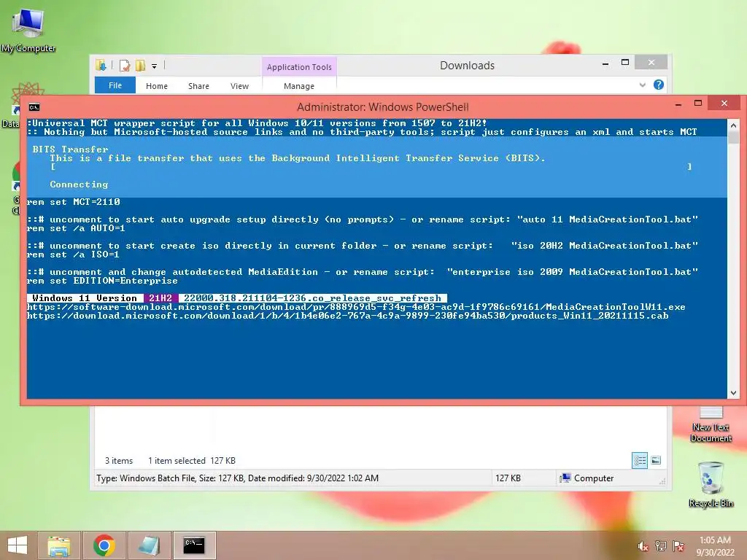This screenshot has width=747, height=560.
Task: Minimize the PowerShell window
Action: click(678, 104)
